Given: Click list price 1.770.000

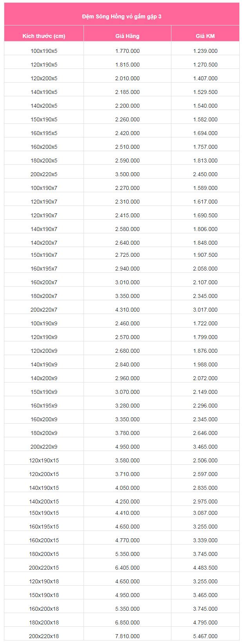Looking at the screenshot, I should point(127,51).
